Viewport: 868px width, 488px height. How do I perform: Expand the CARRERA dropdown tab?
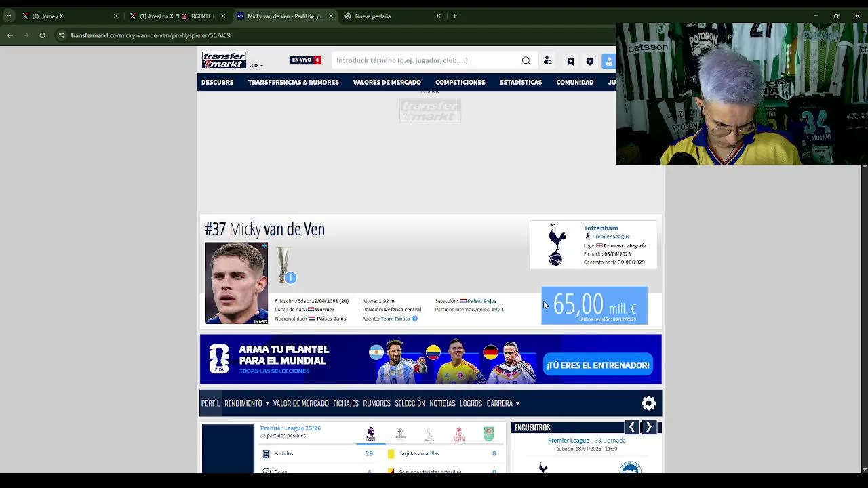[502, 403]
